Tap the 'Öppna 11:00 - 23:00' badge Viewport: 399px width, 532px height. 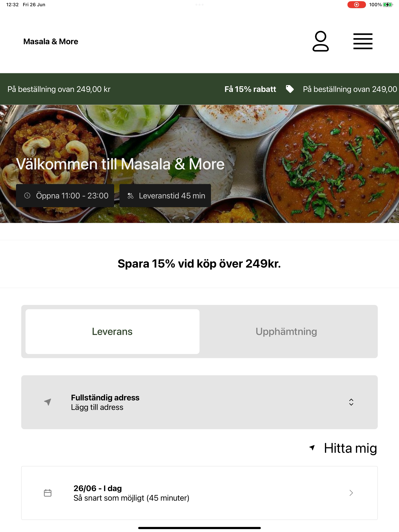tap(65, 196)
